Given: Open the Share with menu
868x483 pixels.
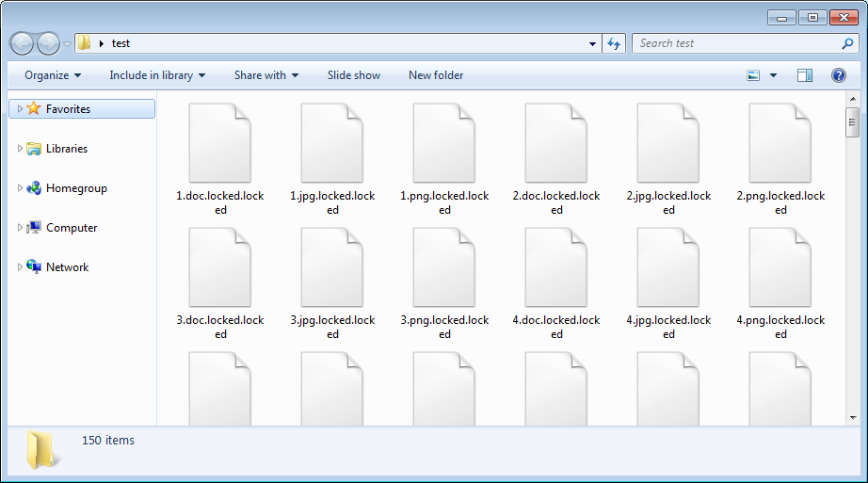Looking at the screenshot, I should pyautogui.click(x=265, y=75).
